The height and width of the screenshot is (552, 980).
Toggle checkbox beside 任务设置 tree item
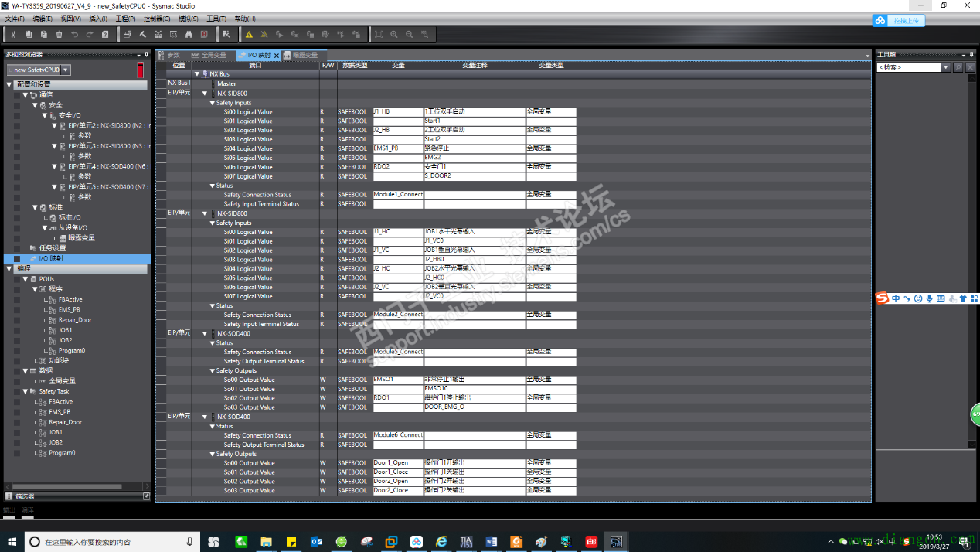(17, 248)
